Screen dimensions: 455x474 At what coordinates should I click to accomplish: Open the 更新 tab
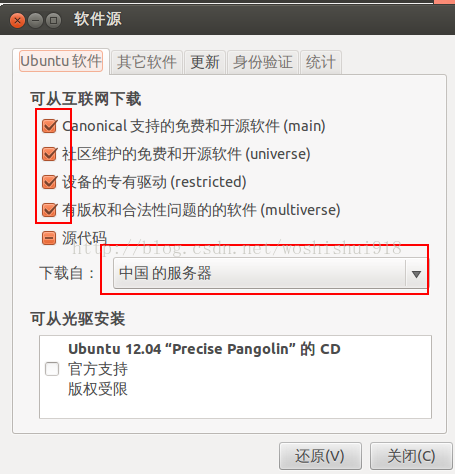click(205, 62)
